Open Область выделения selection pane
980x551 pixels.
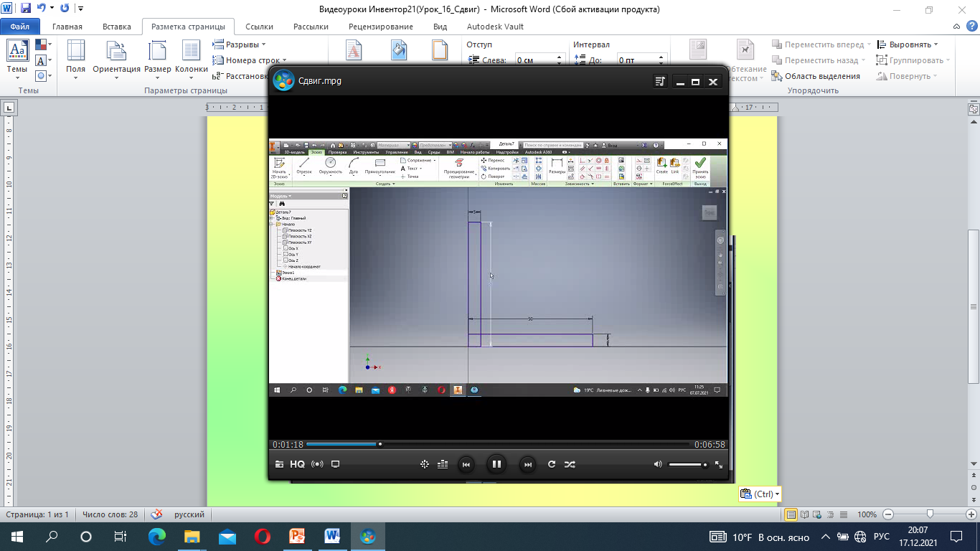pyautogui.click(x=816, y=76)
